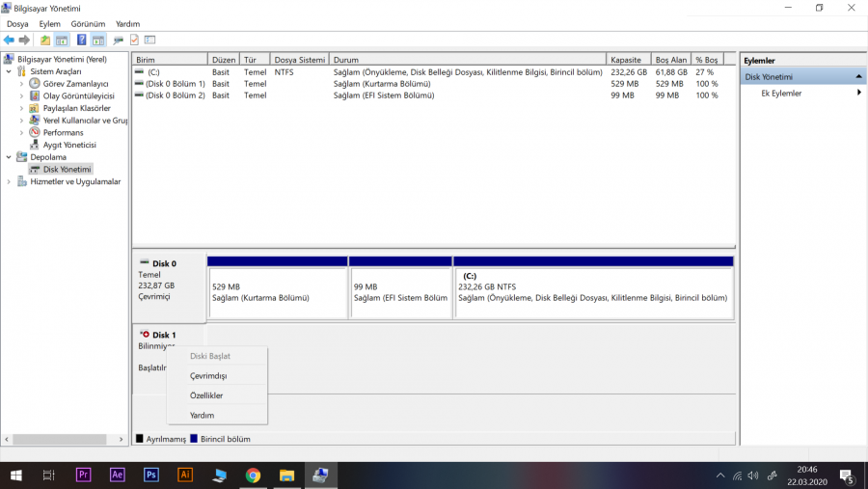
Task: Select the 99 MB EFI partition block
Action: click(401, 288)
